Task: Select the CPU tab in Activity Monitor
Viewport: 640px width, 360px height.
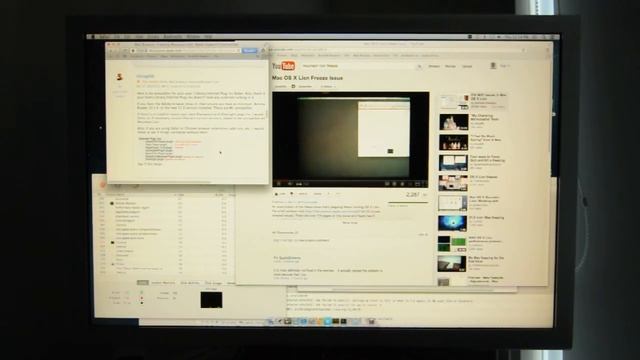Action: (142, 282)
